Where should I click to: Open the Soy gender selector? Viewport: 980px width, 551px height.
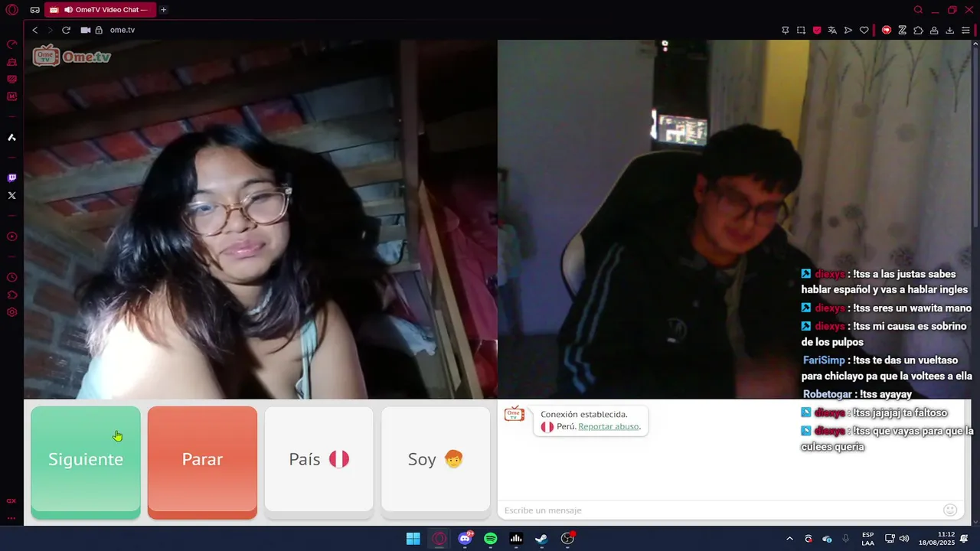(436, 459)
